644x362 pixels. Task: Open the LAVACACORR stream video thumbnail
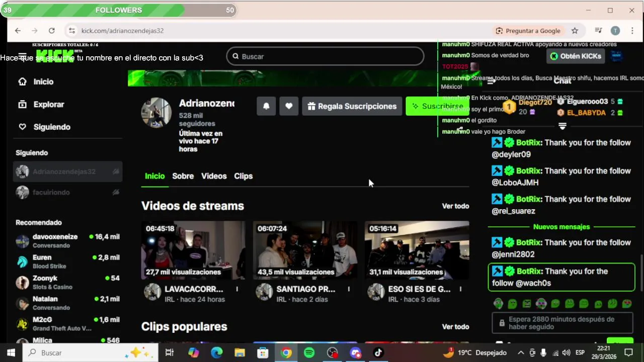click(193, 250)
